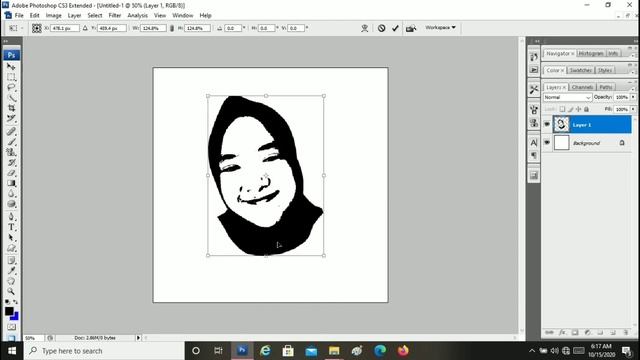Click the foreground color swatch
640x360 pixels.
click(9, 311)
